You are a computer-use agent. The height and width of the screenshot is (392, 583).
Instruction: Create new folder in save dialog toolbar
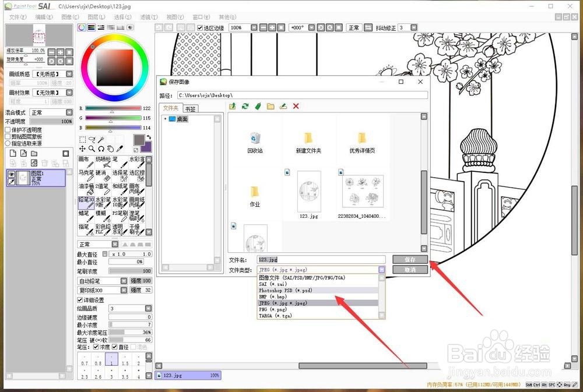tap(271, 106)
